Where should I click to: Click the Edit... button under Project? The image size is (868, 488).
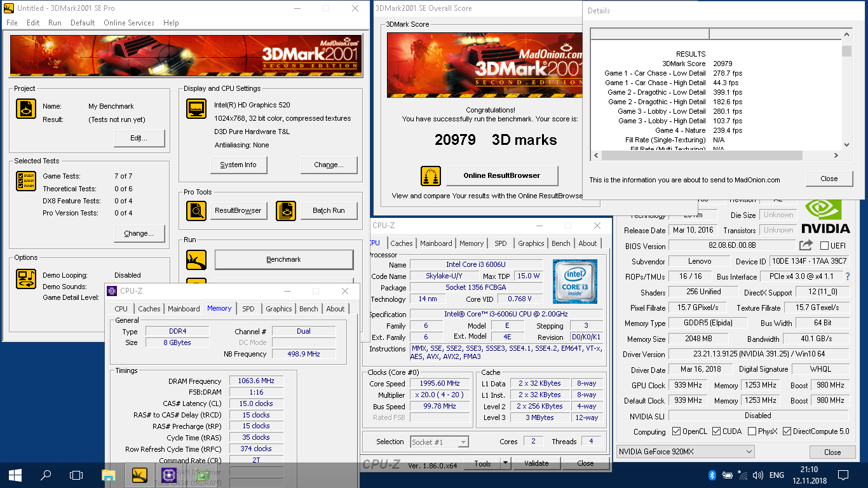pyautogui.click(x=139, y=138)
